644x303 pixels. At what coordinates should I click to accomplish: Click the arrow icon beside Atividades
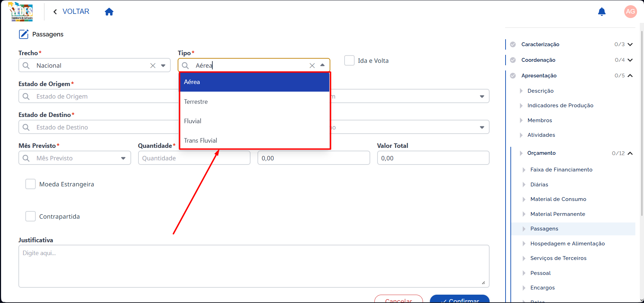[521, 135]
